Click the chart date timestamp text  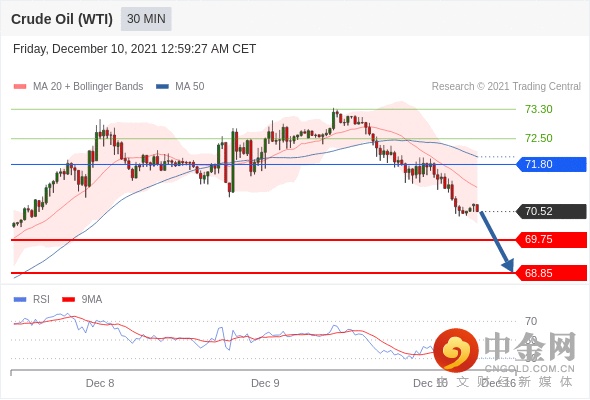[134, 49]
